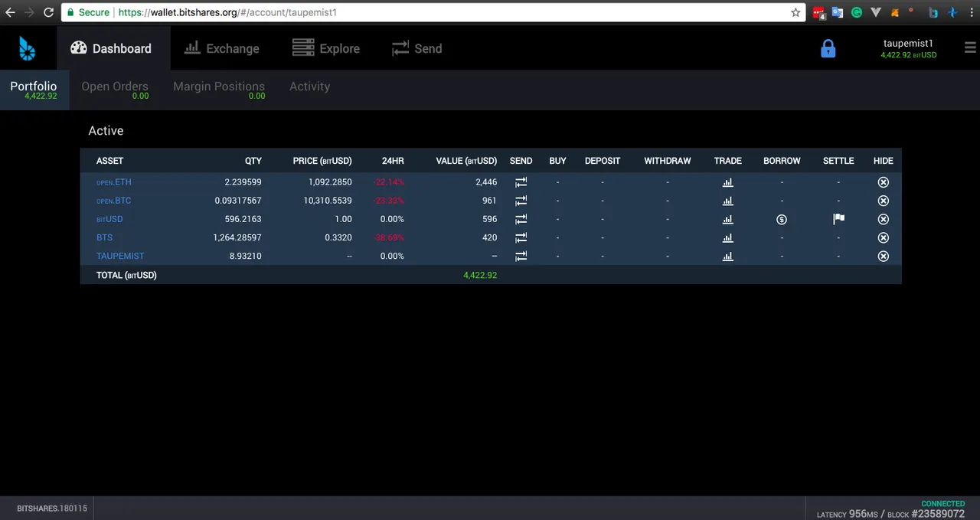Hide the bitUSD asset row

(x=883, y=219)
